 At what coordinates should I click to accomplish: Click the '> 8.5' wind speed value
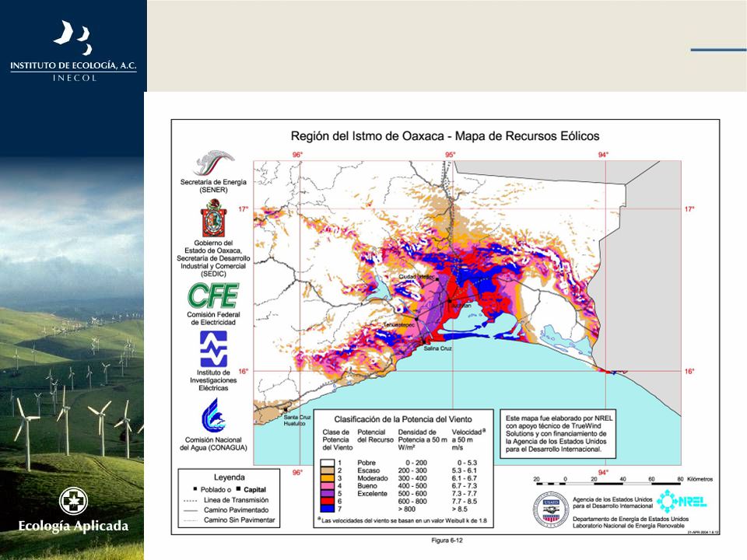pos(459,509)
